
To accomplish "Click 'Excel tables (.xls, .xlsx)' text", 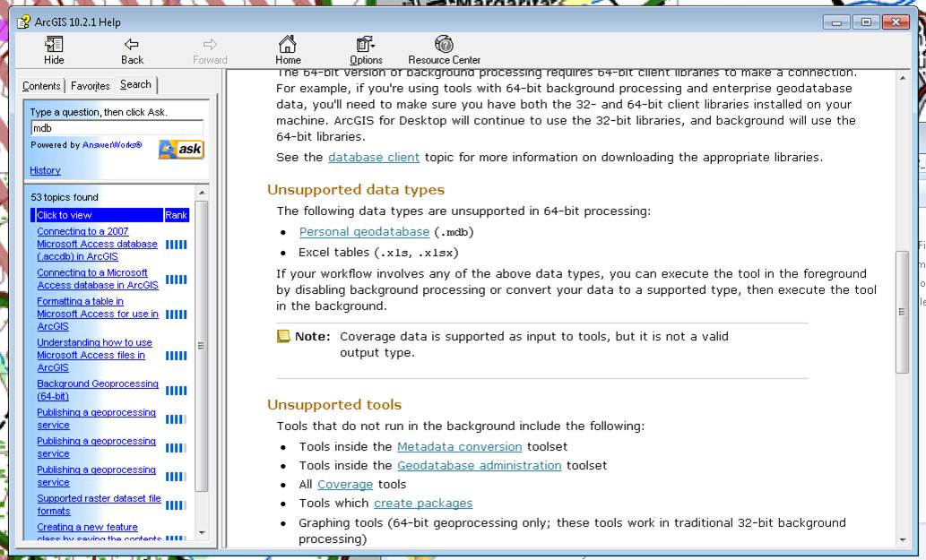I will pos(378,253).
